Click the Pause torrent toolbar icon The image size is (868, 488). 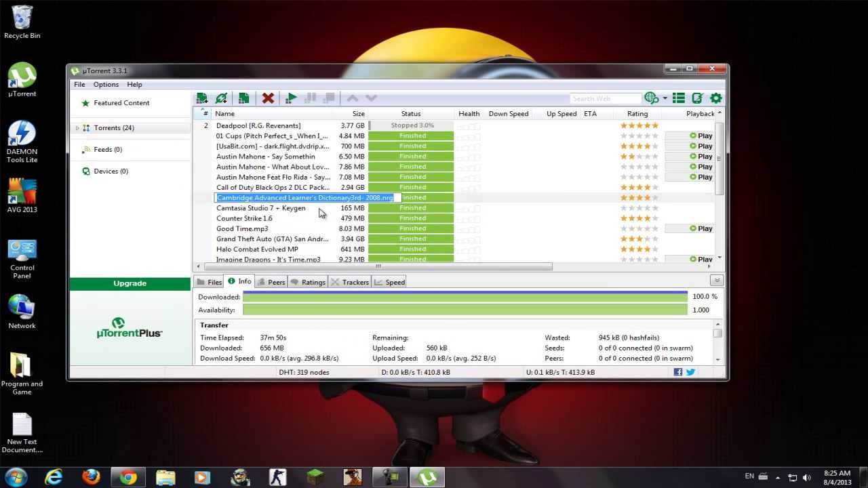point(311,98)
